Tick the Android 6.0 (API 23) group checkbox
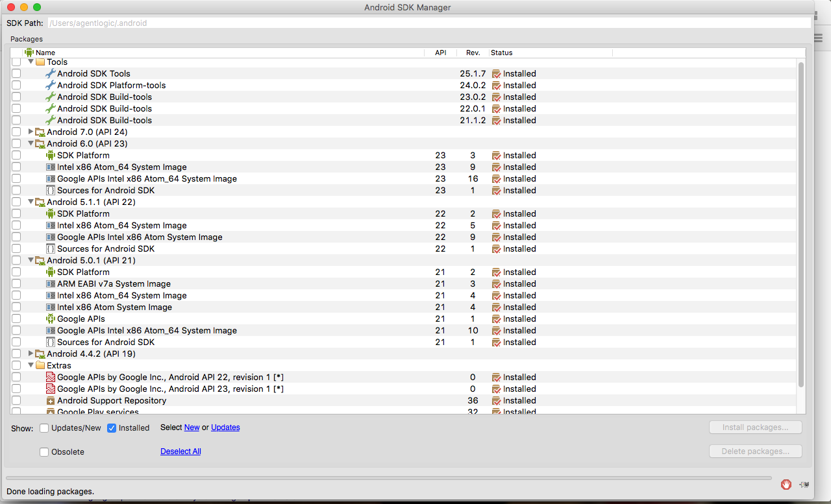This screenshot has width=831, height=504. click(x=16, y=143)
